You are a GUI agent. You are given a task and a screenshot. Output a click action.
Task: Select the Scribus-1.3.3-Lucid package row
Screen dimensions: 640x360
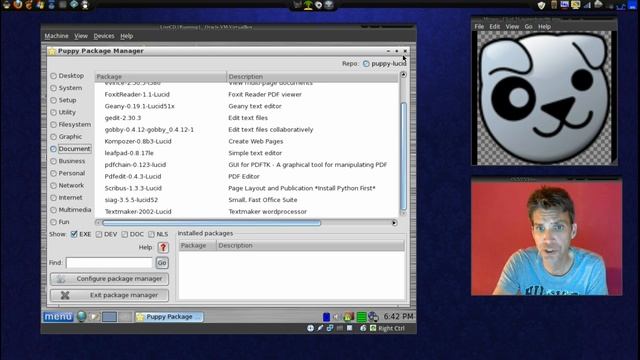[x=247, y=188]
